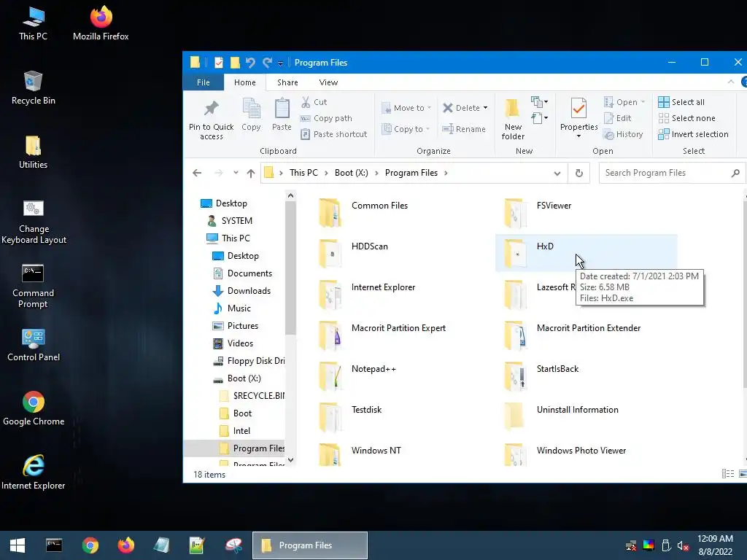Click the Back navigation arrow
Image resolution: width=747 pixels, height=560 pixels.
pyautogui.click(x=197, y=173)
